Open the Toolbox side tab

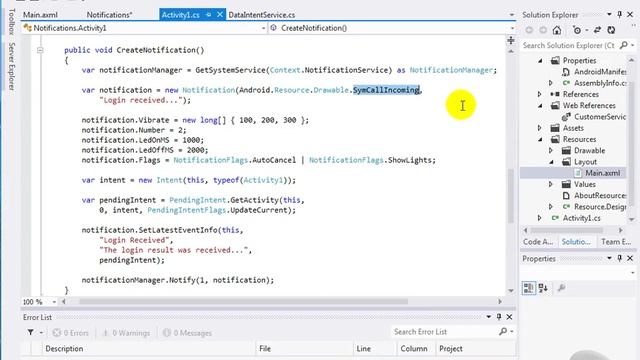tap(11, 21)
